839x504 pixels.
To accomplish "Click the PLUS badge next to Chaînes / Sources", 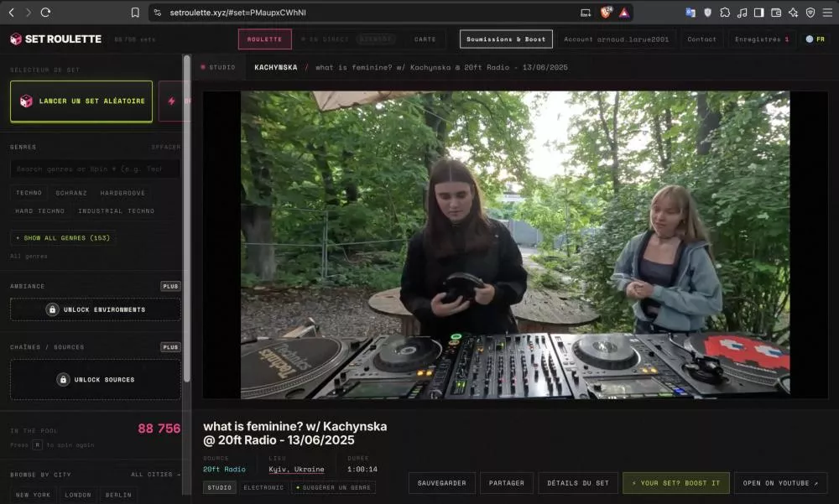I will click(x=170, y=347).
